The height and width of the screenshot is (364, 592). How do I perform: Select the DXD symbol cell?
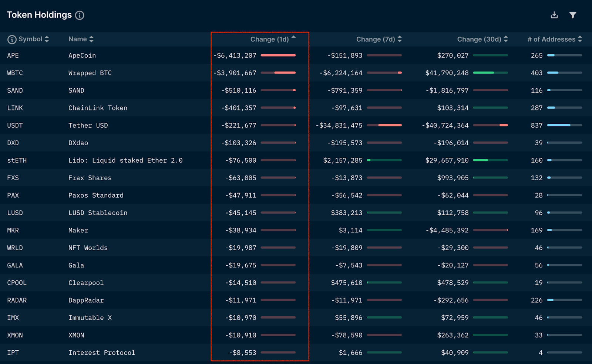tap(13, 143)
